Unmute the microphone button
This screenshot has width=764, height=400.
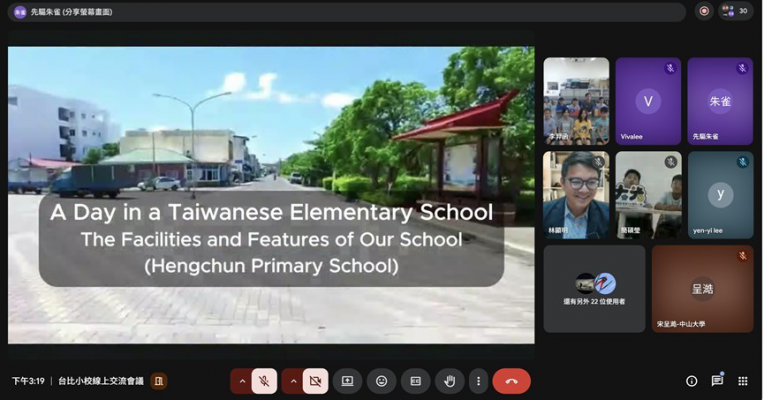tap(264, 381)
